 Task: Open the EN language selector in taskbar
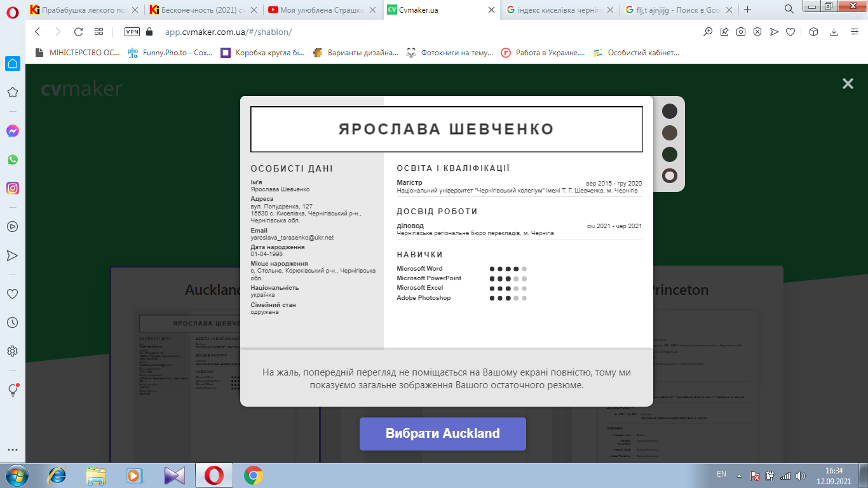tap(721, 474)
